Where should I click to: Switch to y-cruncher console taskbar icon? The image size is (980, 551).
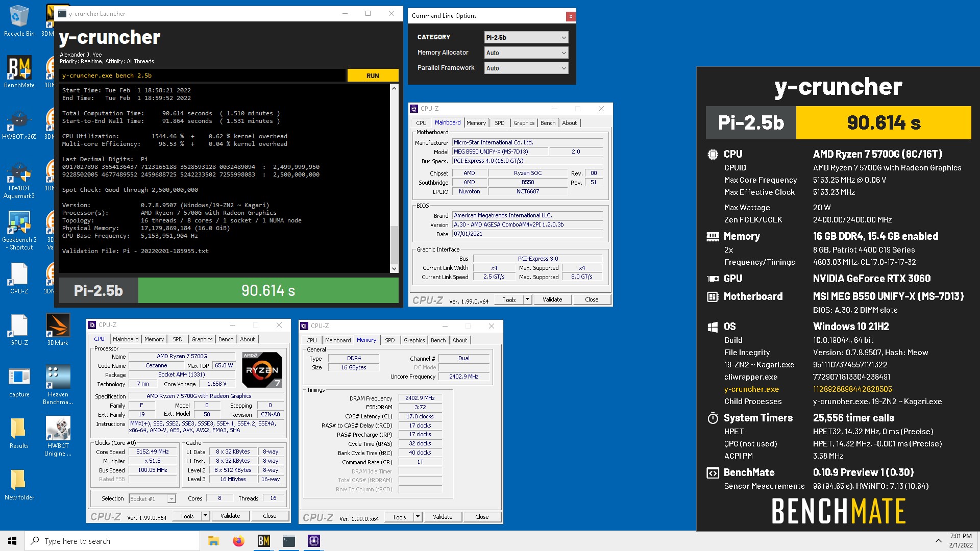[288, 541]
